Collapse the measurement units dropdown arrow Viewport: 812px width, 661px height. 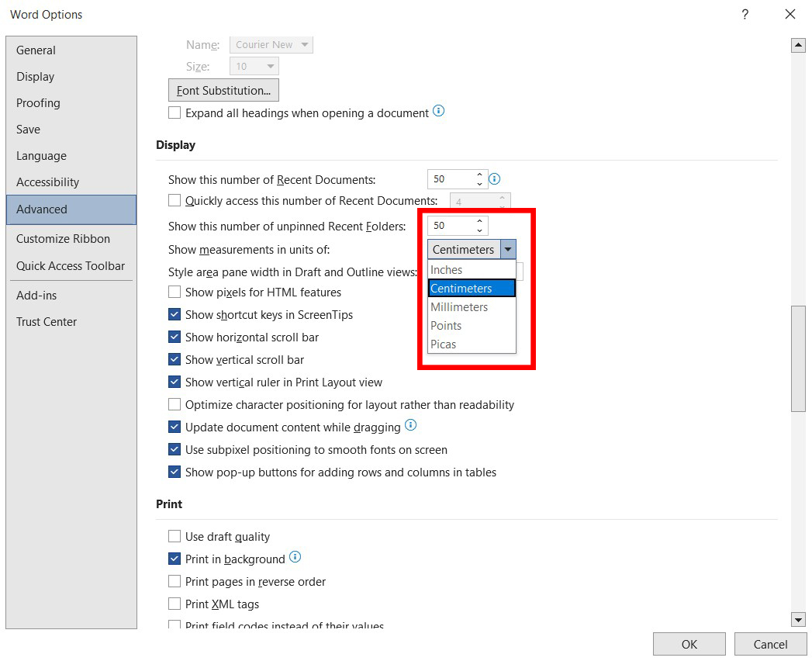coord(508,249)
